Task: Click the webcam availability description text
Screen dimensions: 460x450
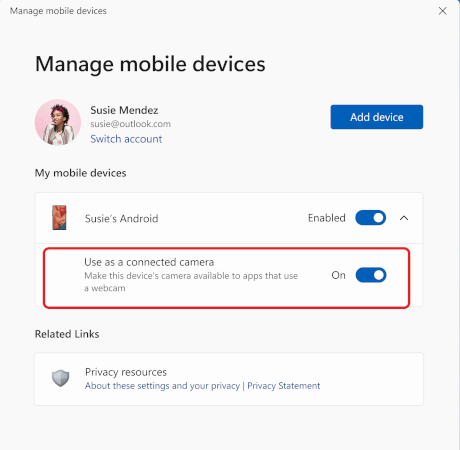Action: [x=191, y=282]
